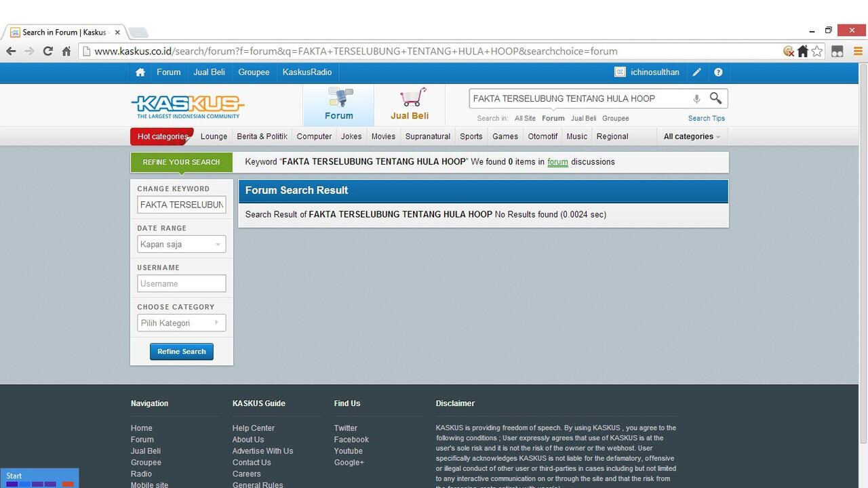Expand the All categories dropdown
868x488 pixels.
click(692, 136)
